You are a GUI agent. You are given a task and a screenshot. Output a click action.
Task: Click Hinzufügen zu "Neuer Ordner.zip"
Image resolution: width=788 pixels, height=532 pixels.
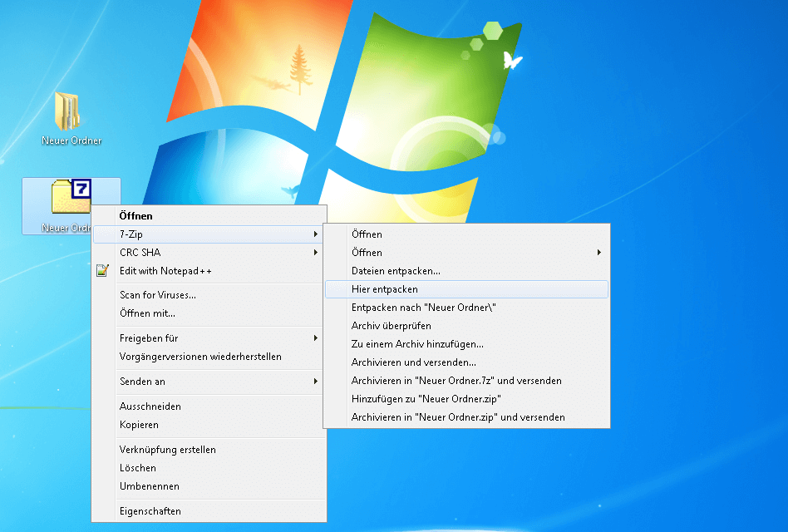pyautogui.click(x=426, y=399)
